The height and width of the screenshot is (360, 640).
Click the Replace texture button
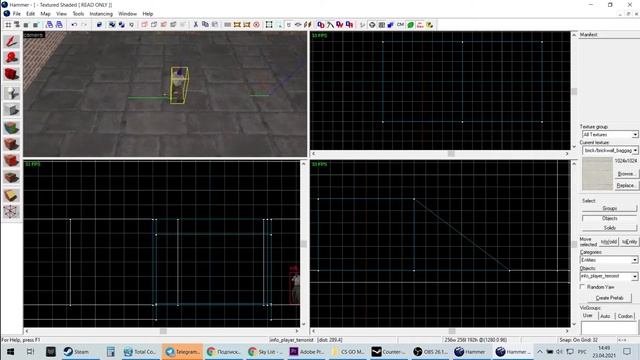[626, 185]
